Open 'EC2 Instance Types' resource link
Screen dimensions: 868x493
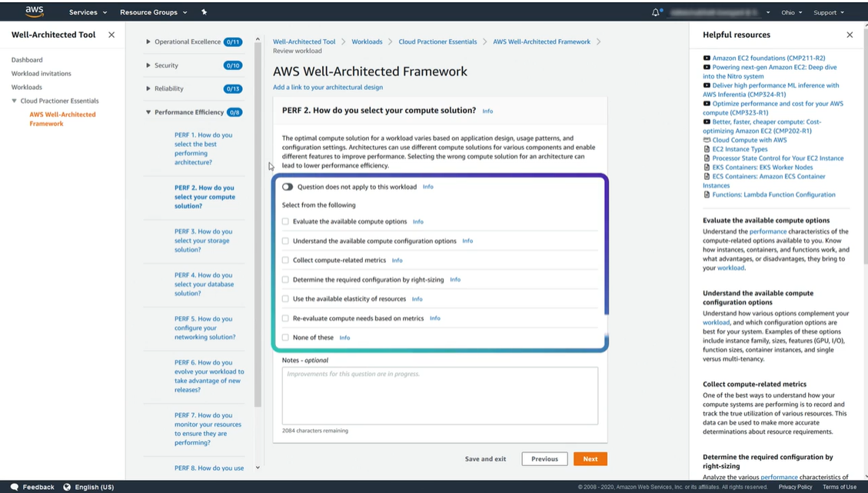coord(740,149)
